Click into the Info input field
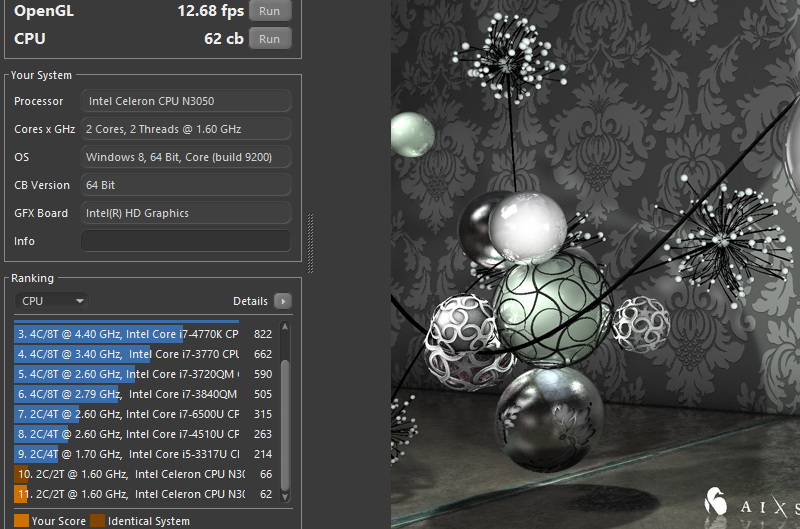Image resolution: width=800 pixels, height=529 pixels. coord(186,241)
